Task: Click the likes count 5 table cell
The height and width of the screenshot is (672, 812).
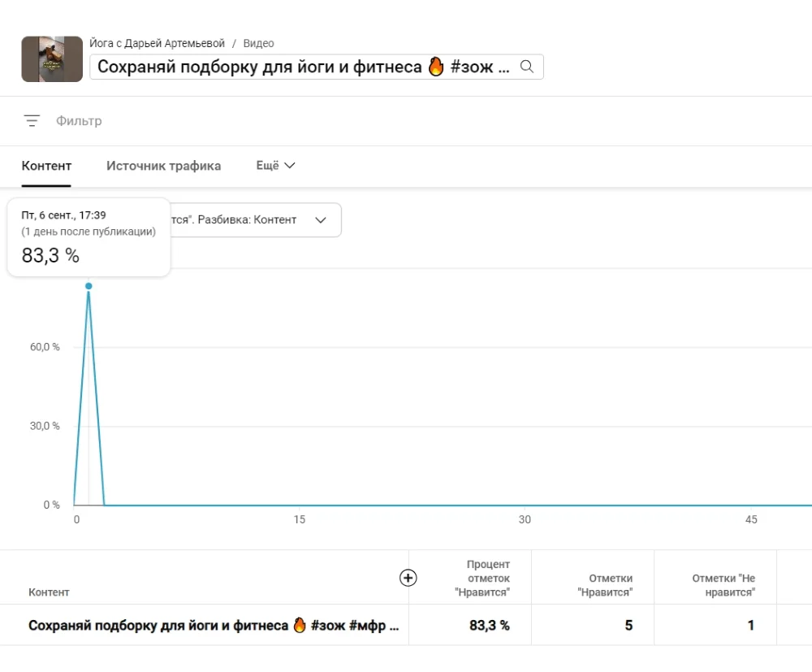Action: click(628, 626)
